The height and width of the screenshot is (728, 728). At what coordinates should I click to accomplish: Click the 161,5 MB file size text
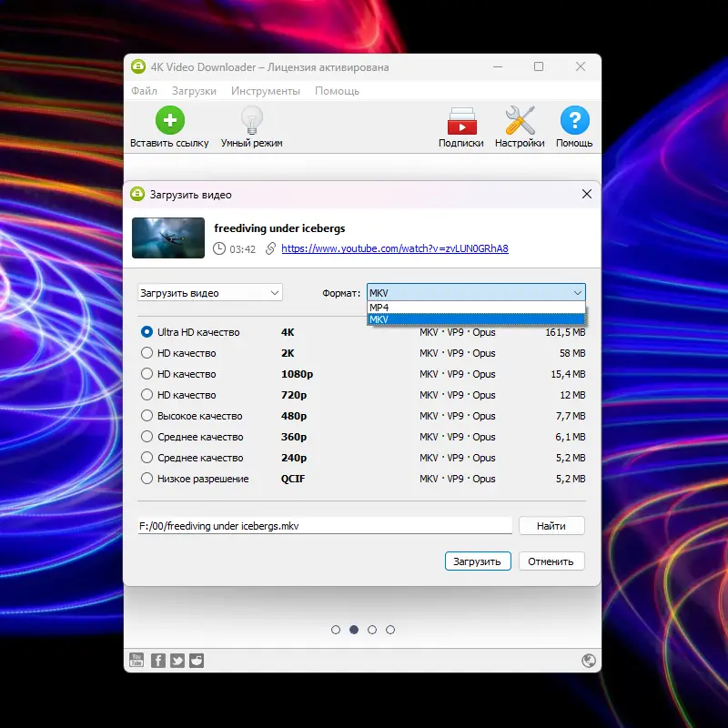(565, 332)
